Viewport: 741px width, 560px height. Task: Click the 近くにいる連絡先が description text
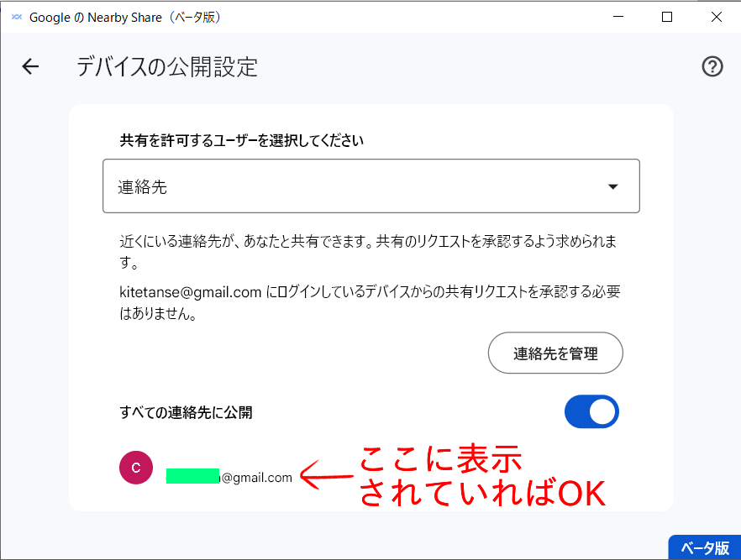coord(368,251)
